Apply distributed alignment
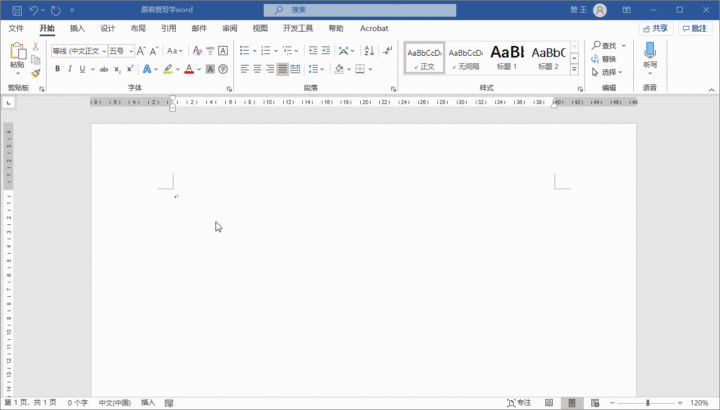This screenshot has height=410, width=720. 296,69
